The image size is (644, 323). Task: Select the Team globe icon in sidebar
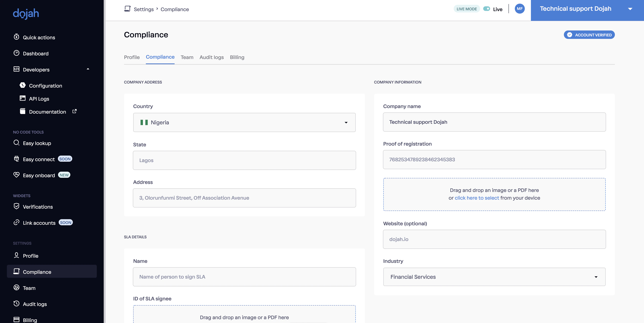(x=16, y=288)
